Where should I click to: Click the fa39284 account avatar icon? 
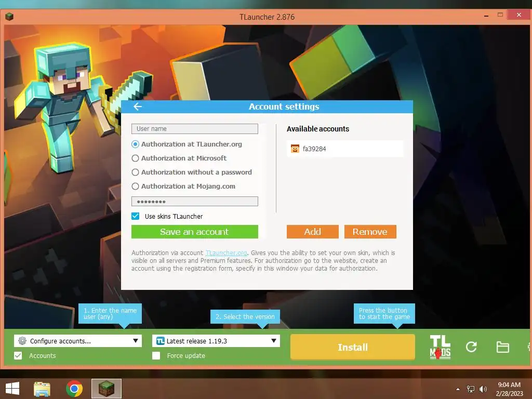[295, 149]
